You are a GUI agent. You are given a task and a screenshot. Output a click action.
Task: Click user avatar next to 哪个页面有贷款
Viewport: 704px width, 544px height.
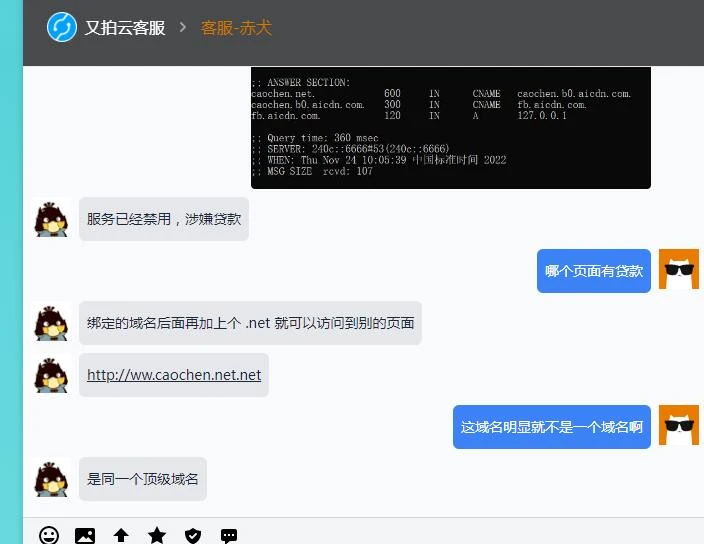click(x=678, y=270)
